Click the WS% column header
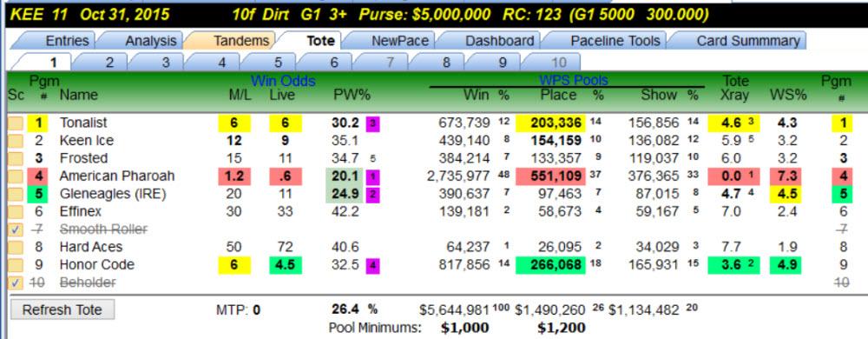Image resolution: width=868 pixels, height=339 pixels. pyautogui.click(x=788, y=96)
